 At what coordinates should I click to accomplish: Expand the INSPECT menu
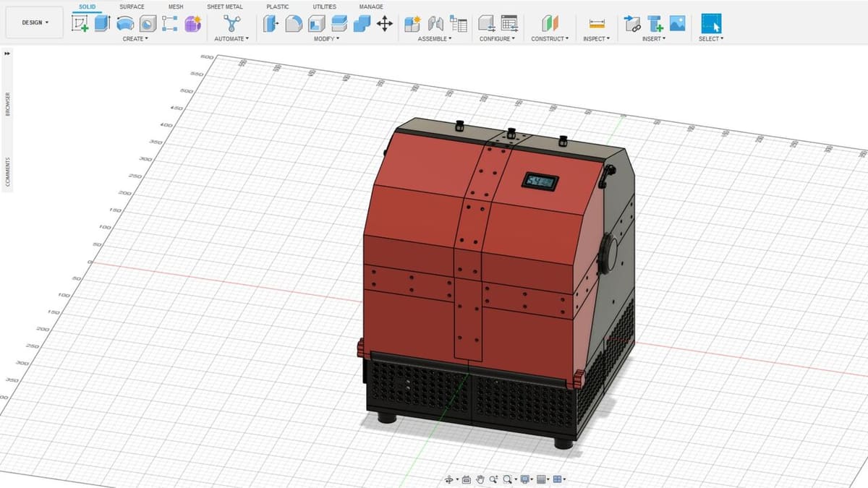(x=597, y=39)
